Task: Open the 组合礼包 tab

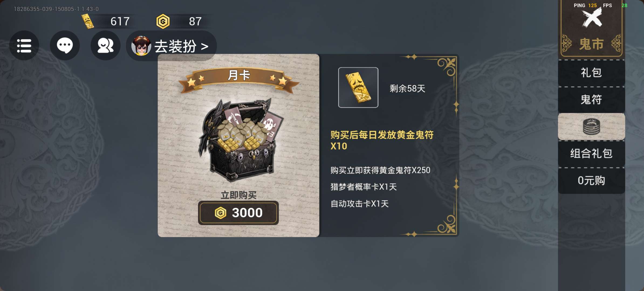Action: 591,154
